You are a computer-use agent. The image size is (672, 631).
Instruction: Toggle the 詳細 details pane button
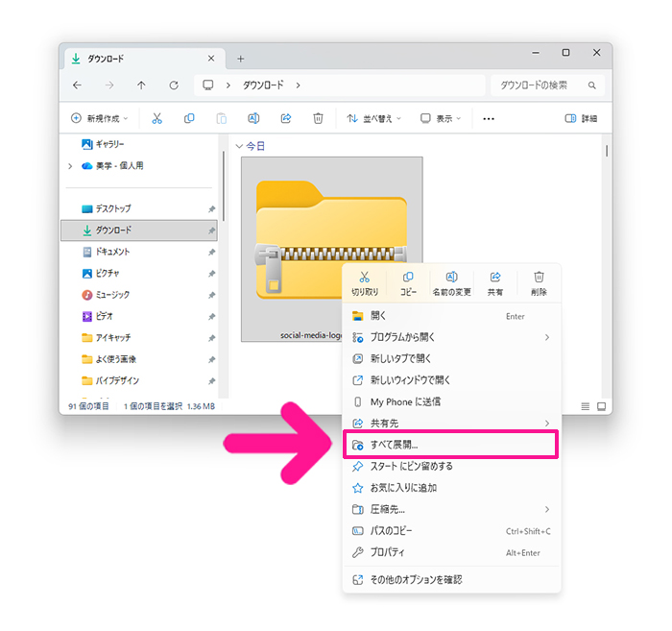coord(581,118)
